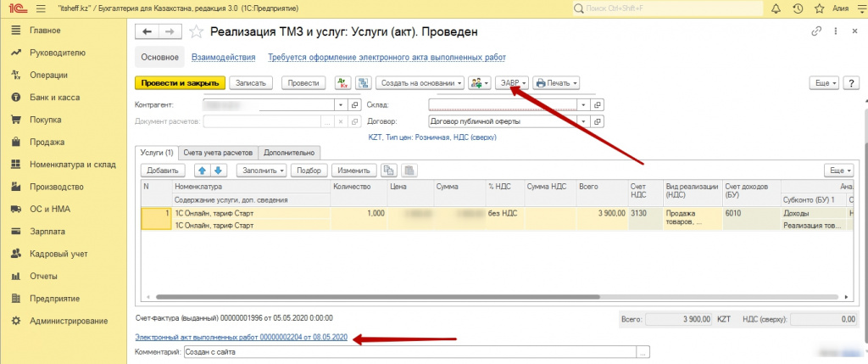Paste rows icon in table toolbar
868x364 pixels.
(409, 170)
